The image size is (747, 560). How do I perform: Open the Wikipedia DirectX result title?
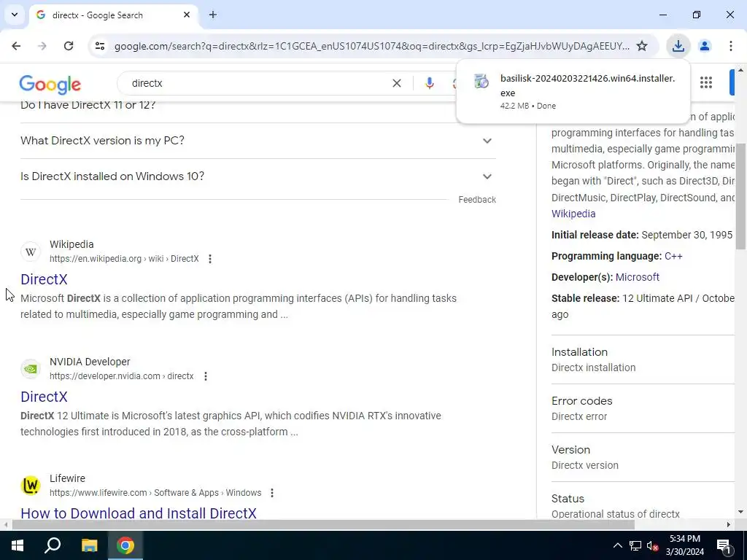[x=44, y=279]
